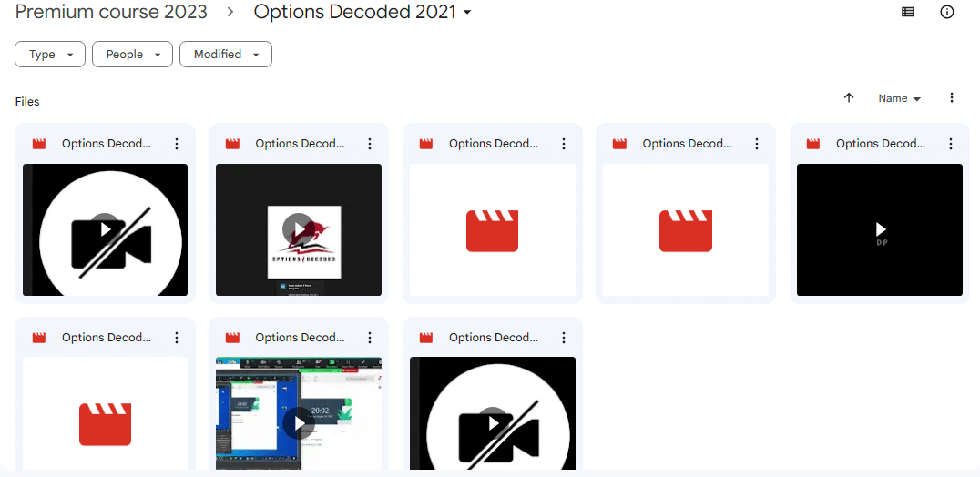This screenshot has width=980, height=477.
Task: Open the Name sort options dropdown
Action: [x=900, y=98]
